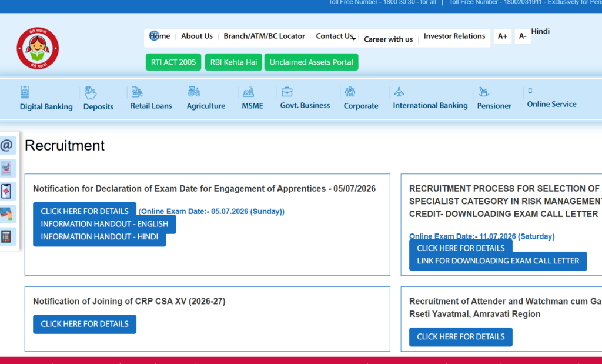Click details button for CRP CSA XV joining
The width and height of the screenshot is (602, 364).
tap(85, 324)
